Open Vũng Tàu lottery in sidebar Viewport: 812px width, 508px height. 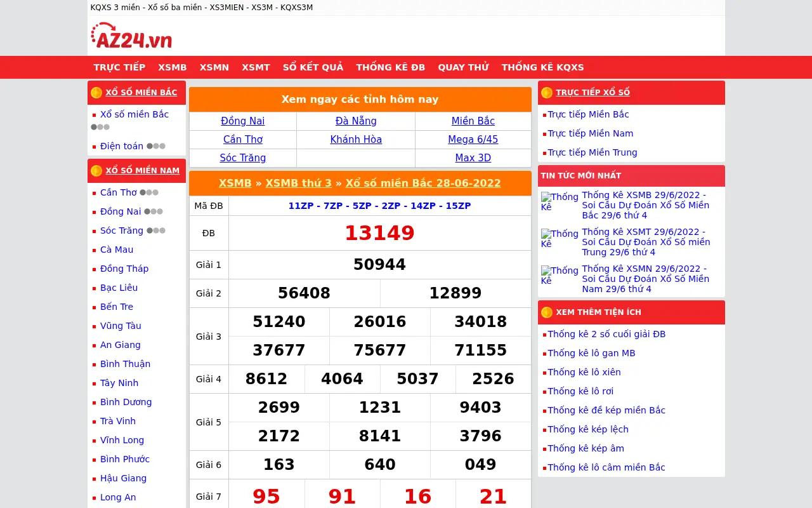(x=121, y=326)
